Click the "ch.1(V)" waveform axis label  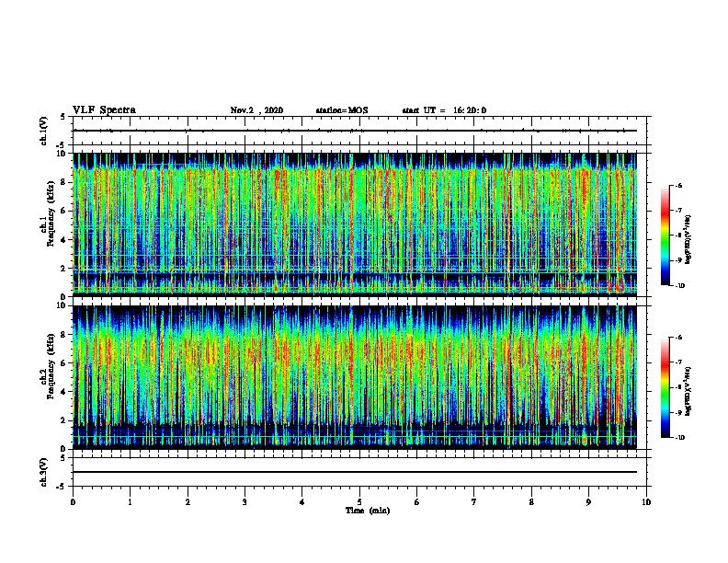44,131
